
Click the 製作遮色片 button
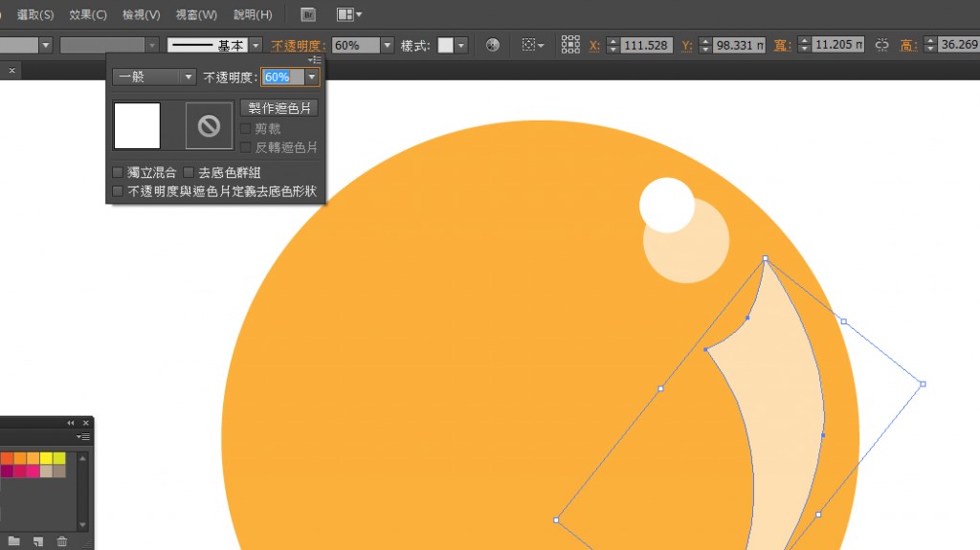pos(279,108)
